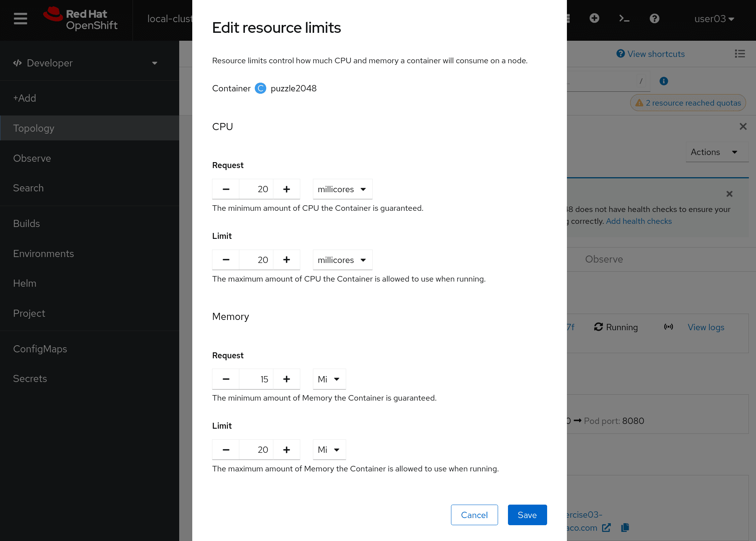Open the web terminal icon
756x541 pixels.
point(624,19)
